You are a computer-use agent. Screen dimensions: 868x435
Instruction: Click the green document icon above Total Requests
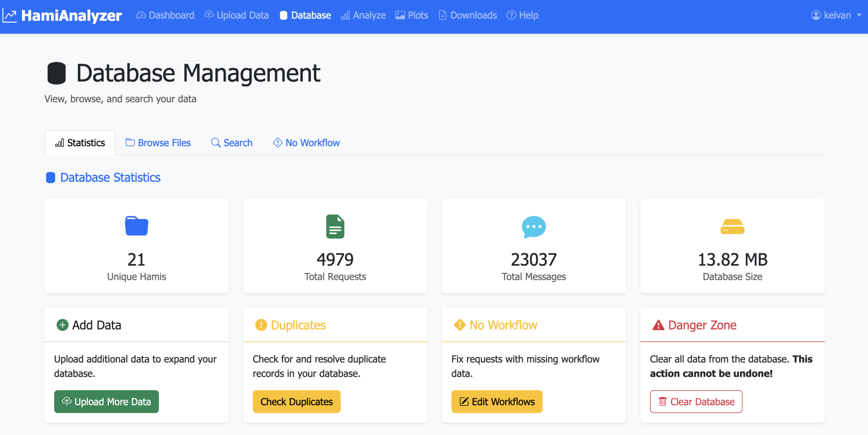335,226
